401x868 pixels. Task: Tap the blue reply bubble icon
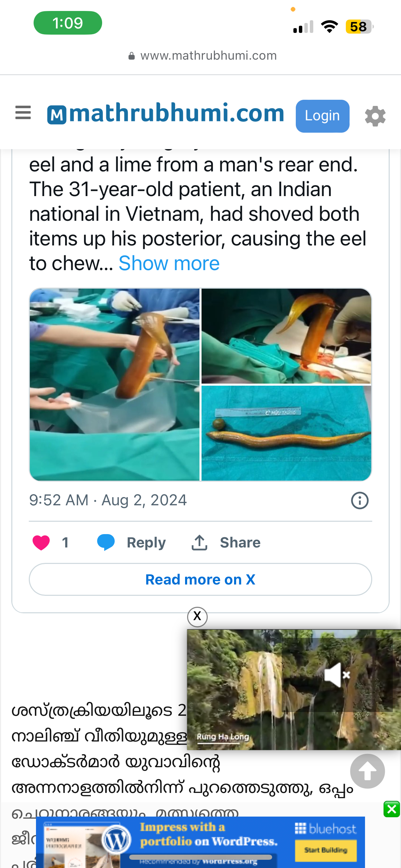pyautogui.click(x=106, y=543)
